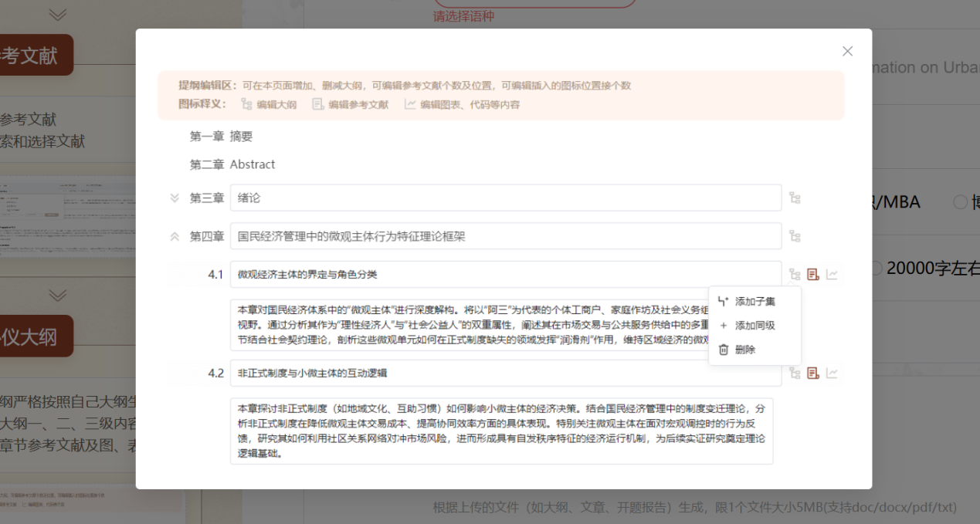
Task: Select 第一章 摘要 row
Action: point(222,137)
